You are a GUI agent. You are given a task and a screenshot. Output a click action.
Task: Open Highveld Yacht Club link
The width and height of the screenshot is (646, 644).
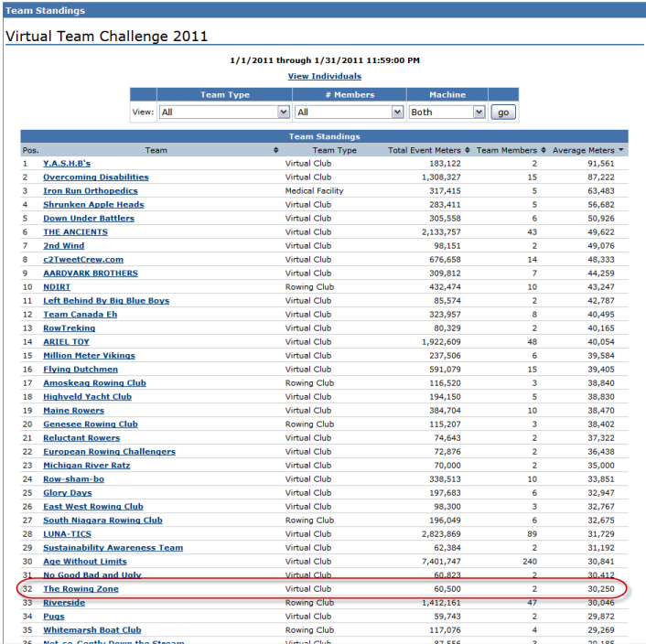87,396
